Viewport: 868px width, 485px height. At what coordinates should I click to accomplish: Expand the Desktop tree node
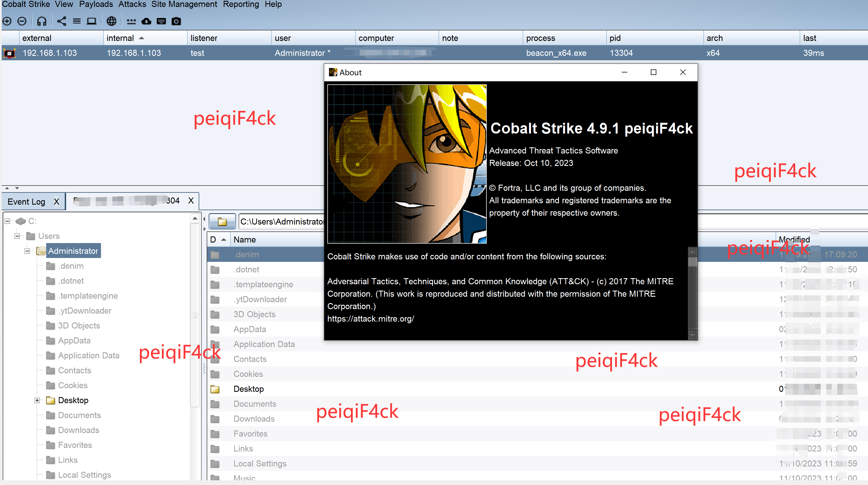click(x=37, y=400)
